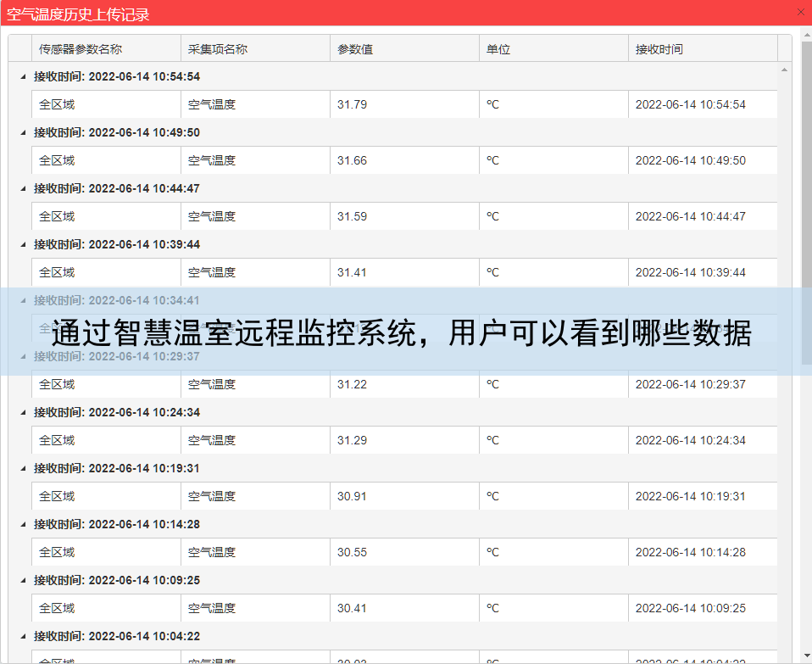The width and height of the screenshot is (812, 664).
Task: Click the dialog's outer scroll-up arrow
Action: pos(807,35)
